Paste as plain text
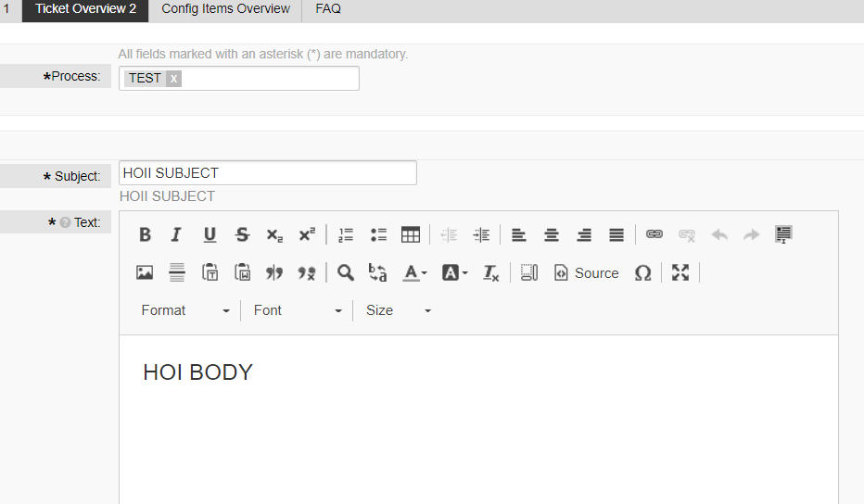 (x=210, y=272)
